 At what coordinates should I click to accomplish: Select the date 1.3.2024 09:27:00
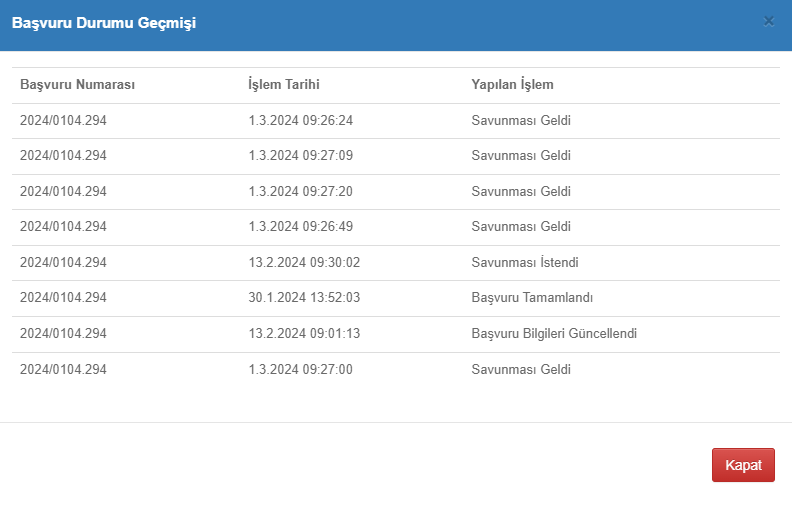301,369
